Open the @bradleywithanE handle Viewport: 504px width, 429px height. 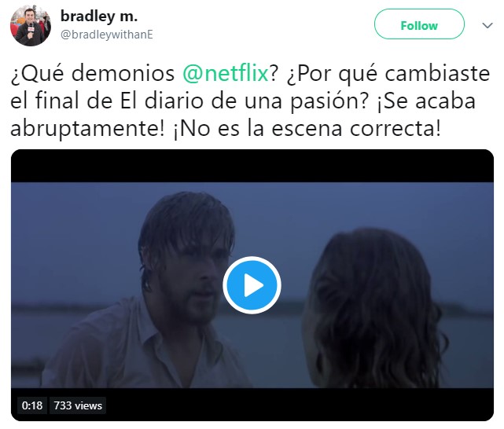click(x=107, y=35)
